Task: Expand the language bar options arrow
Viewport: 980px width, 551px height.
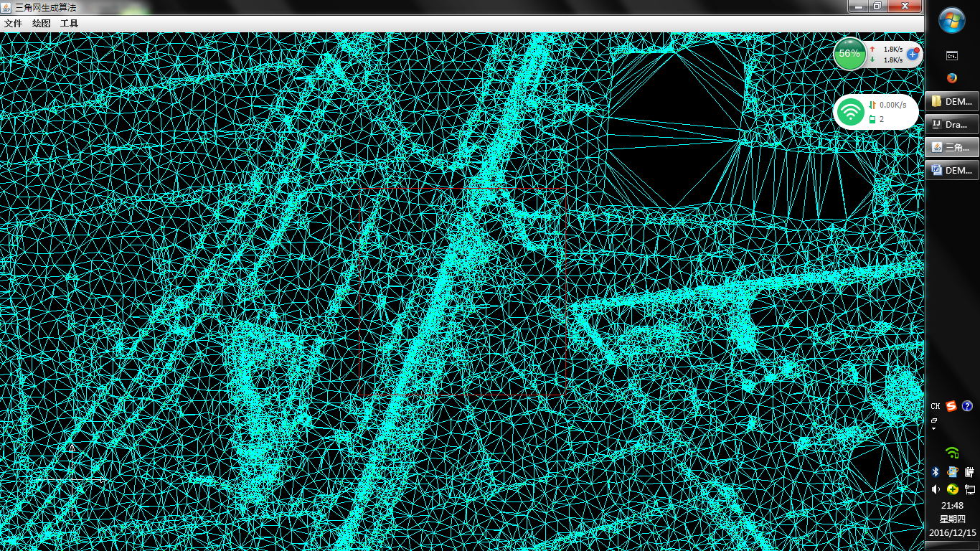Action: point(934,429)
